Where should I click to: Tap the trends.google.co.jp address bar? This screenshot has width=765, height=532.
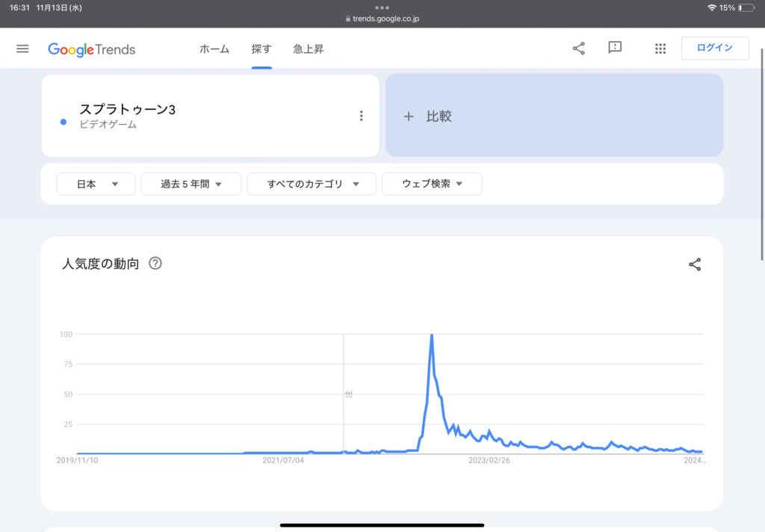tap(382, 19)
